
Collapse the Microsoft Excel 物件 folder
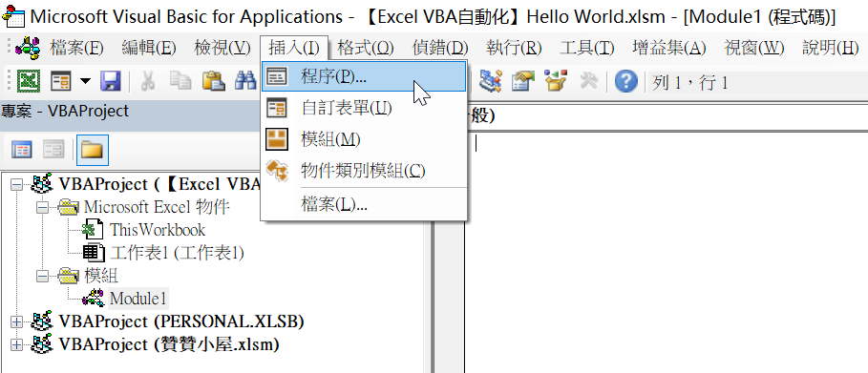[42, 208]
